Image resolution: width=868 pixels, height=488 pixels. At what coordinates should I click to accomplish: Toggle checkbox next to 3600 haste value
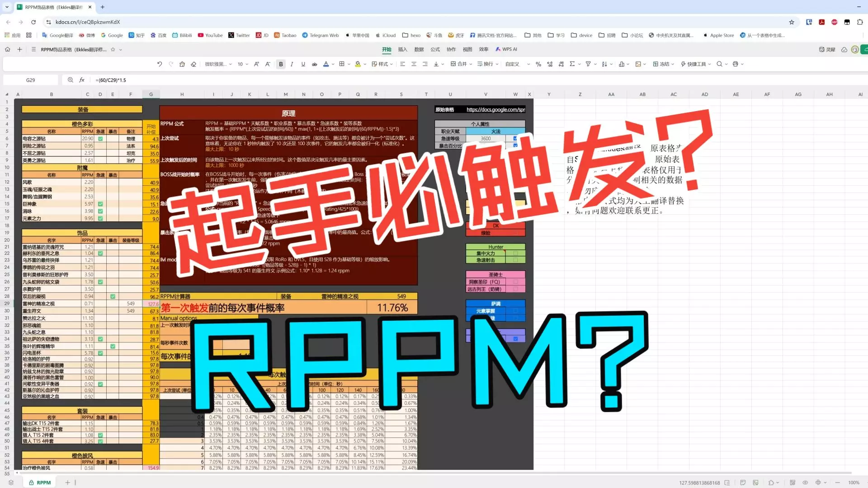pyautogui.click(x=515, y=138)
